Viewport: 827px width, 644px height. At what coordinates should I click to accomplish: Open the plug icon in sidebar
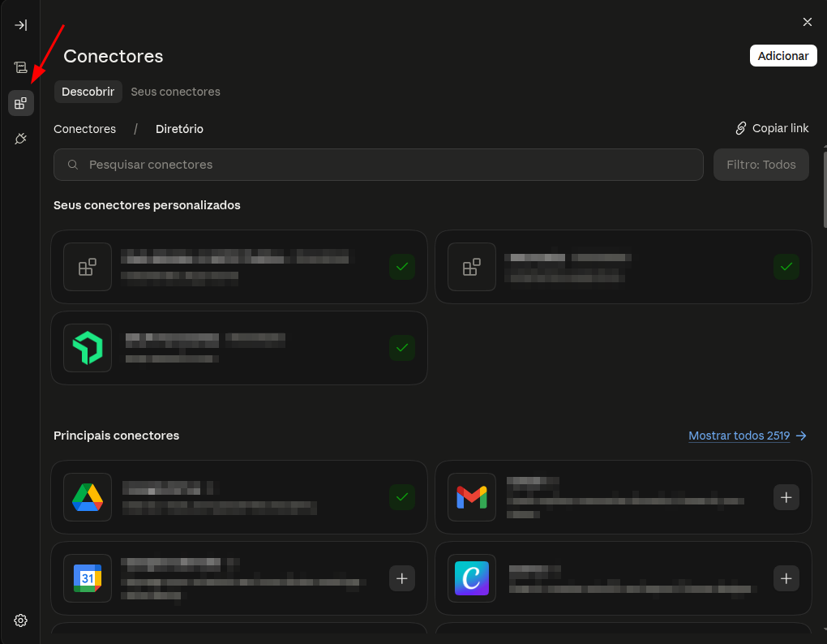20,139
